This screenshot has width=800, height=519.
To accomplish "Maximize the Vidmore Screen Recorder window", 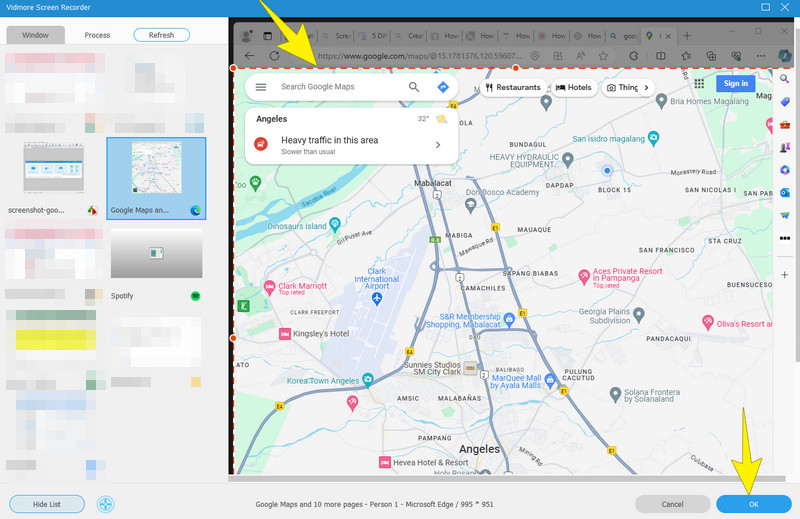I will (x=765, y=7).
